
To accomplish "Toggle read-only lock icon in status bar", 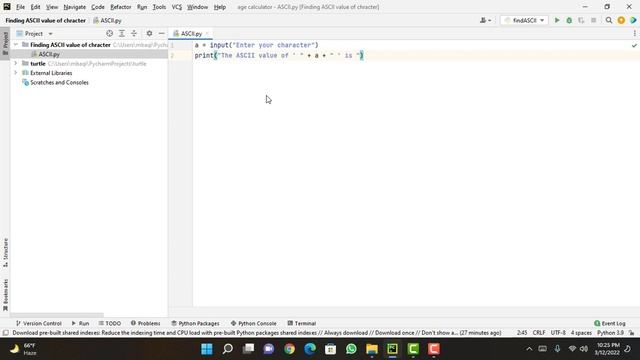I will click(x=631, y=333).
